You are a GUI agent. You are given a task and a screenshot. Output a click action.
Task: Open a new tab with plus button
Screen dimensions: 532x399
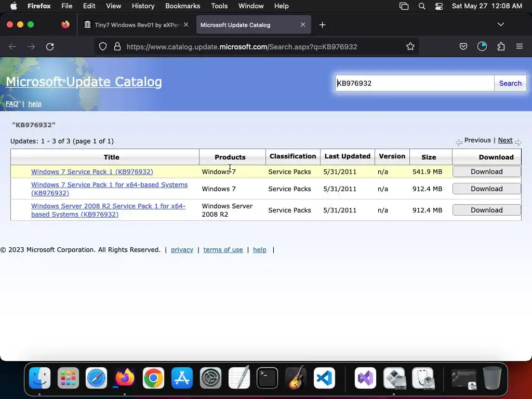322,25
